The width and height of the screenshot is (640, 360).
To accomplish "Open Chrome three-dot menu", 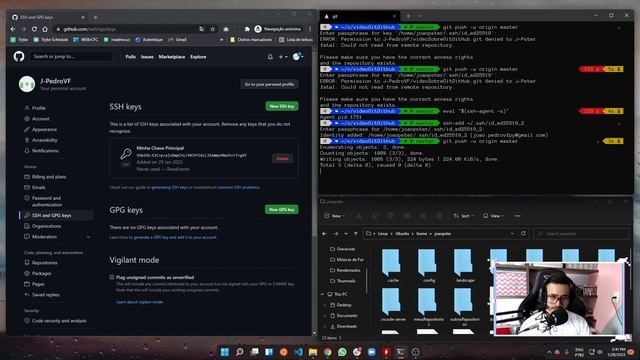I will coord(310,29).
